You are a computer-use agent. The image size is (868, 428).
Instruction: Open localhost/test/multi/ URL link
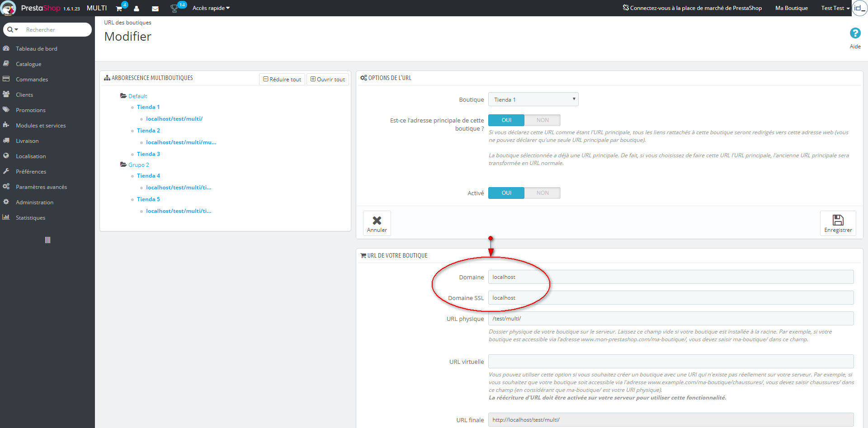[x=174, y=119]
